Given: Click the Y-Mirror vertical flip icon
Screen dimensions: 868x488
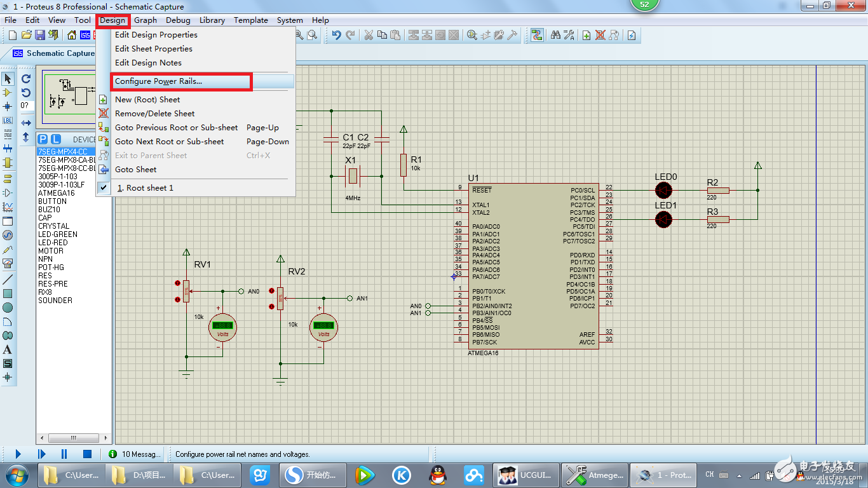Looking at the screenshot, I should tap(26, 137).
